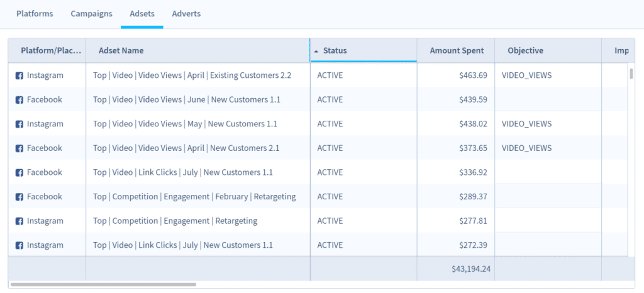Click platform icon for May New Customers row
Screen dimensions: 644x293
[19, 124]
